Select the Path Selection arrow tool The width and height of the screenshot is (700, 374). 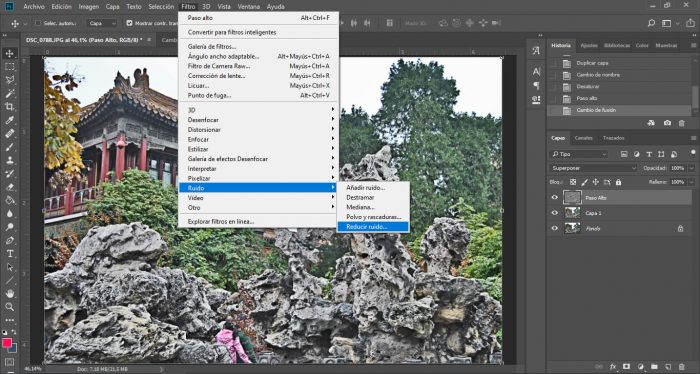(9, 267)
